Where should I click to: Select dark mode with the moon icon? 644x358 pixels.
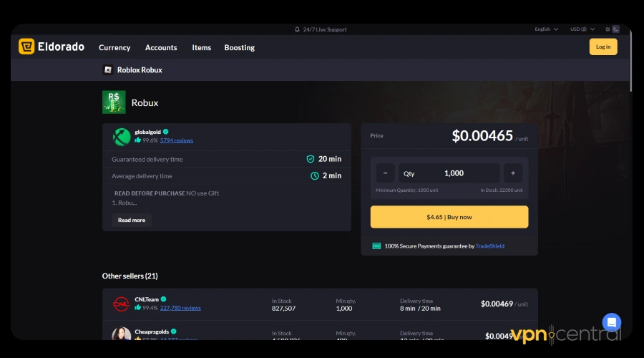pos(615,29)
